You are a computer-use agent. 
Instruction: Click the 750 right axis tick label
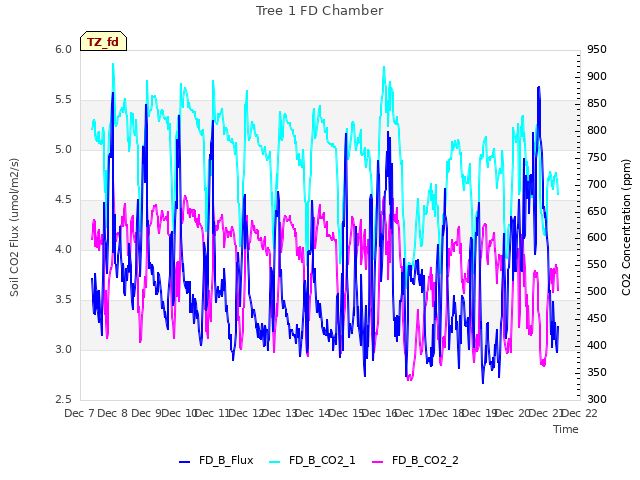597,157
